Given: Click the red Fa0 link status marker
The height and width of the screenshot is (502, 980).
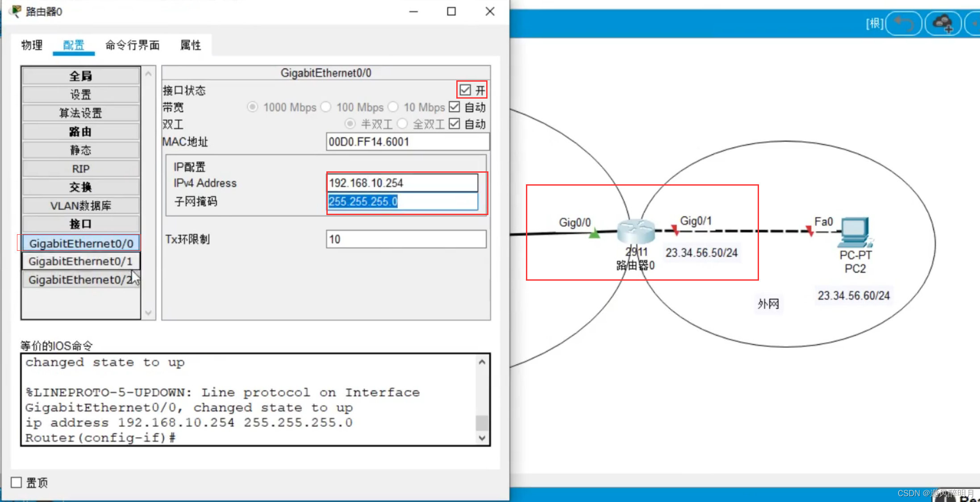Looking at the screenshot, I should tap(809, 231).
